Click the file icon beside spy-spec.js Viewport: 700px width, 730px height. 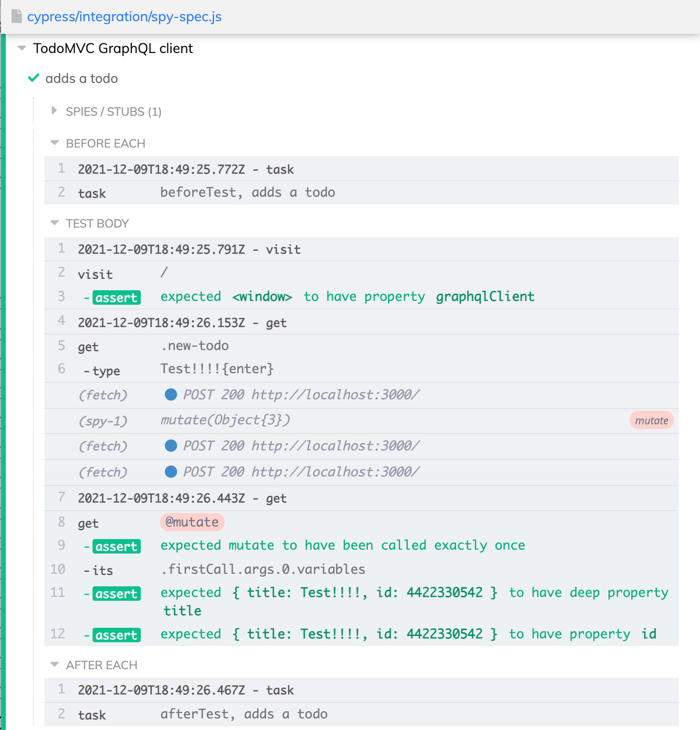(17, 16)
